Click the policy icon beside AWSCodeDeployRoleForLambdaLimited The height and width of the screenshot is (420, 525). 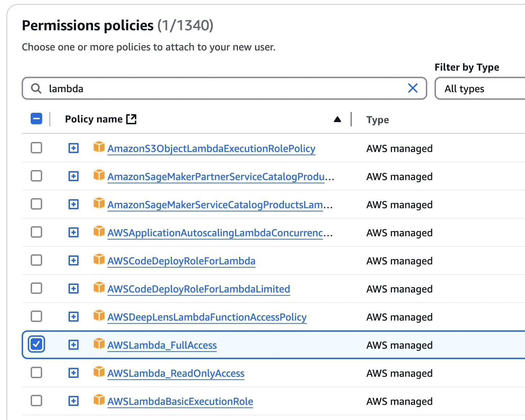coord(99,287)
